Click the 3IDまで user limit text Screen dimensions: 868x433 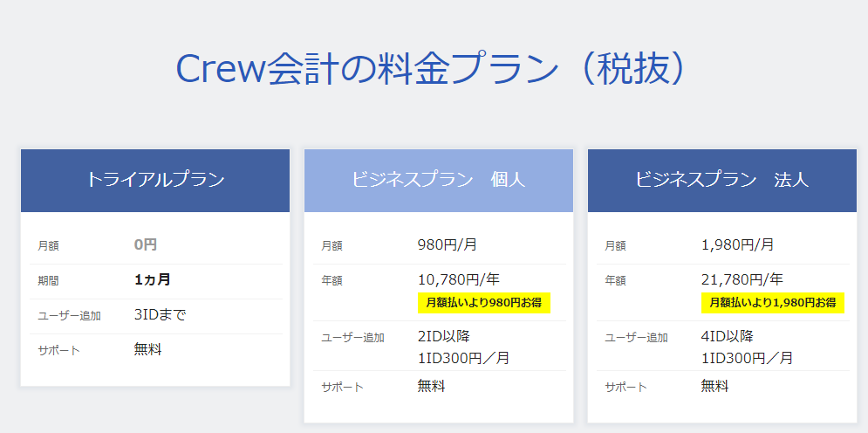160,314
